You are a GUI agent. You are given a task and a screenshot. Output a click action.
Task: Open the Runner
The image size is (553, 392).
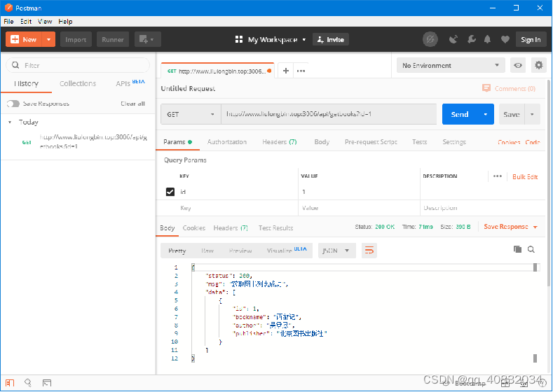click(113, 39)
